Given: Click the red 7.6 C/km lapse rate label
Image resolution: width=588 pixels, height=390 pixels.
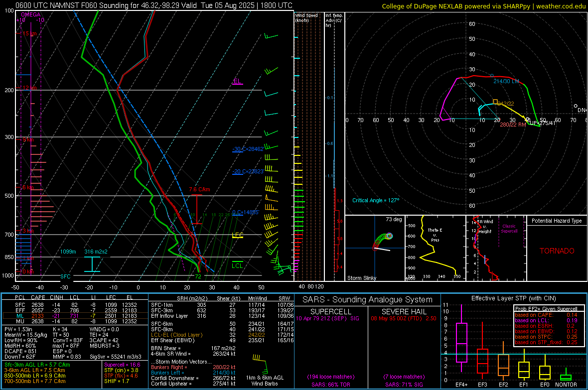Looking at the screenshot, I should pos(199,189).
